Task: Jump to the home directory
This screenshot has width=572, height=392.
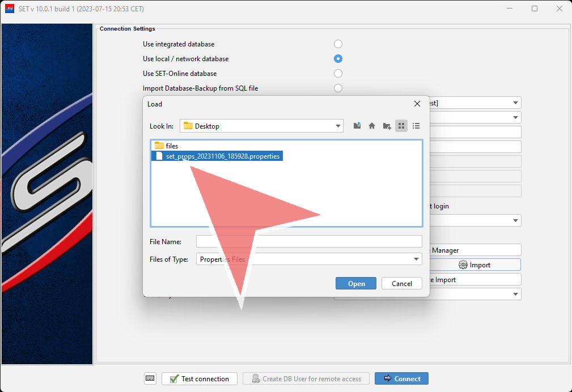Action: pos(372,126)
